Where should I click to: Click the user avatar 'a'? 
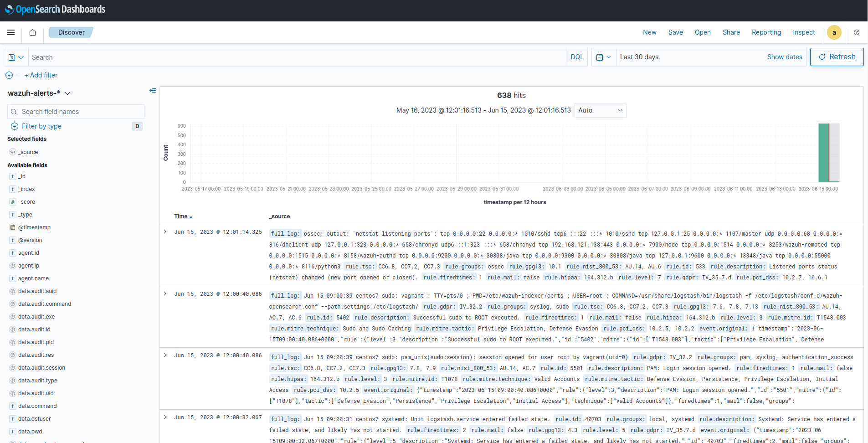pos(834,32)
